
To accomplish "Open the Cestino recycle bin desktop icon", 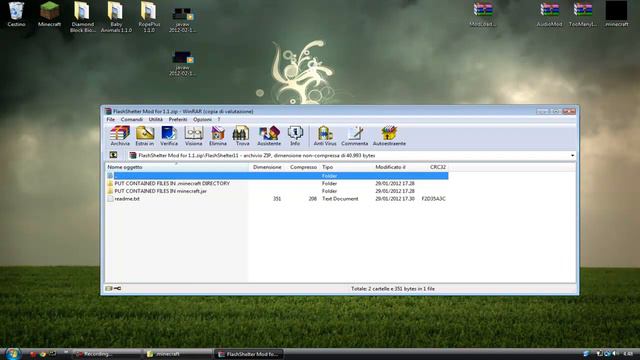I will pyautogui.click(x=16, y=14).
